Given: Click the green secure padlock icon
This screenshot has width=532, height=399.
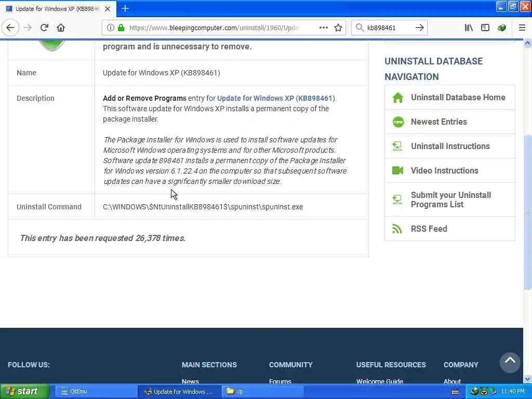Looking at the screenshot, I should (x=121, y=28).
